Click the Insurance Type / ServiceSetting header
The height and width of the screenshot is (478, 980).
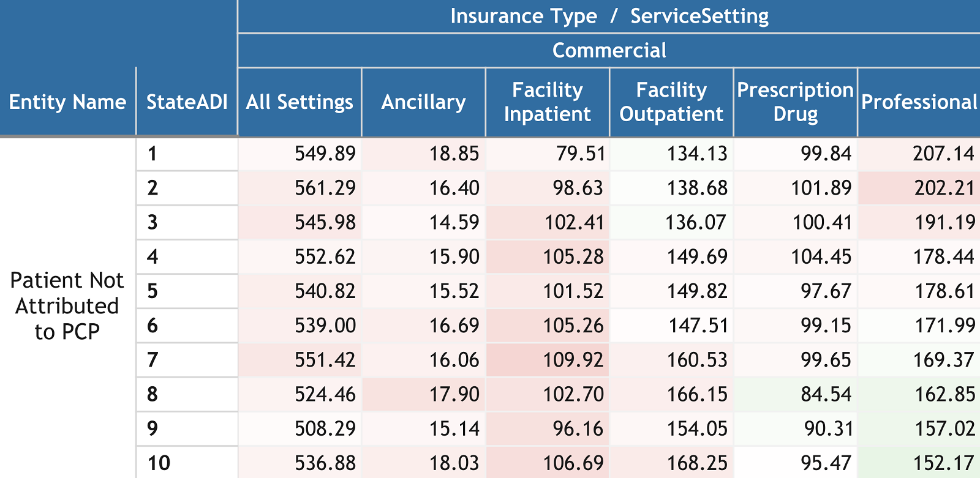pos(609,16)
